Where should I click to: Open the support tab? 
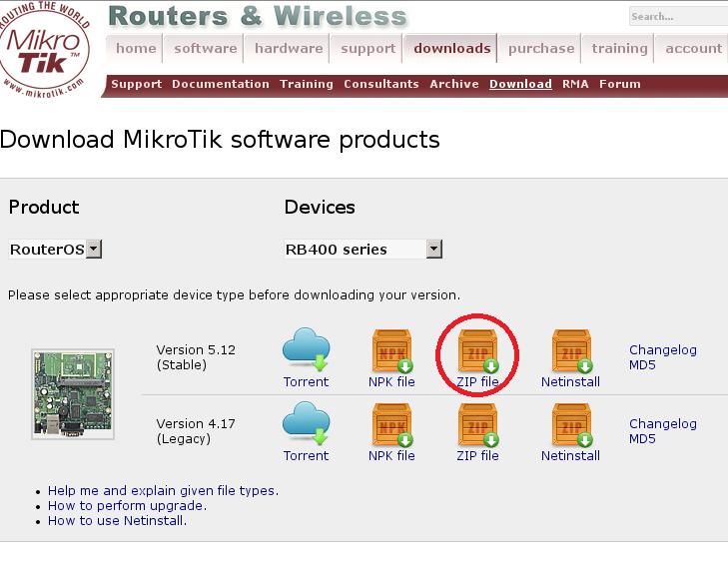[x=367, y=48]
